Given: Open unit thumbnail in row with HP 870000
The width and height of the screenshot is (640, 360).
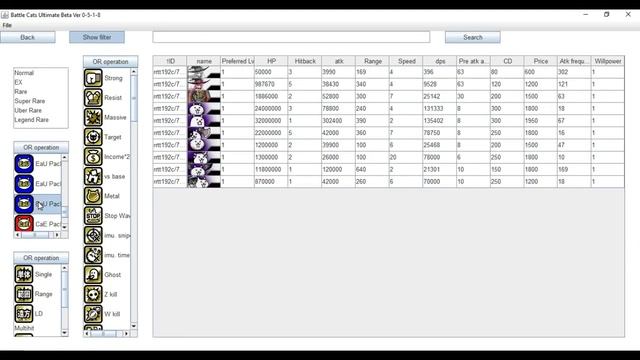Looking at the screenshot, I should point(204,182).
